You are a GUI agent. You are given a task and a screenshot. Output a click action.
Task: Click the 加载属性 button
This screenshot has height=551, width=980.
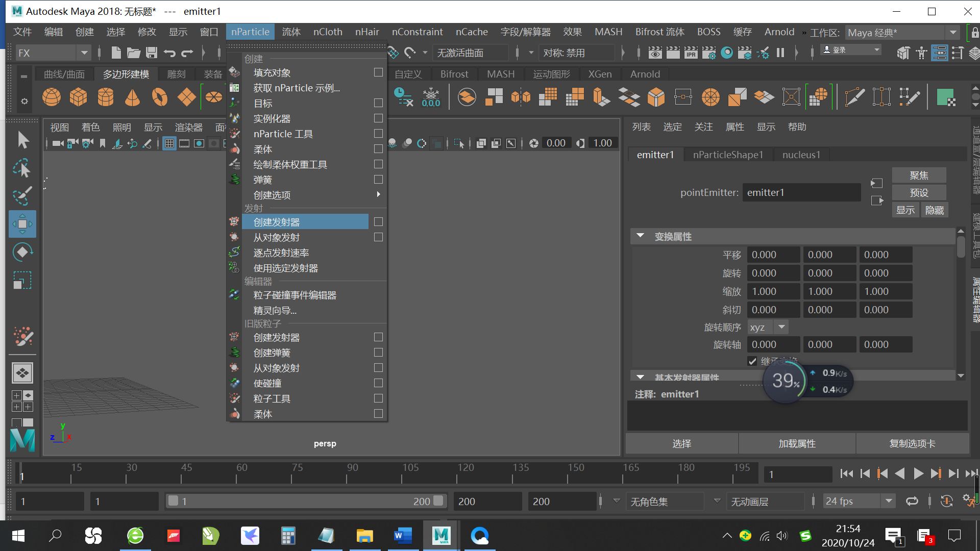coord(797,444)
